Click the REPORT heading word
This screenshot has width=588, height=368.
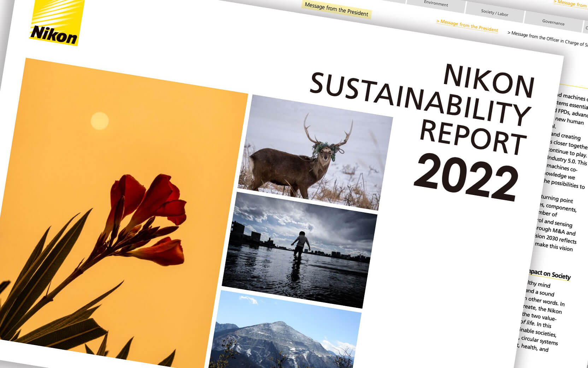(x=473, y=137)
